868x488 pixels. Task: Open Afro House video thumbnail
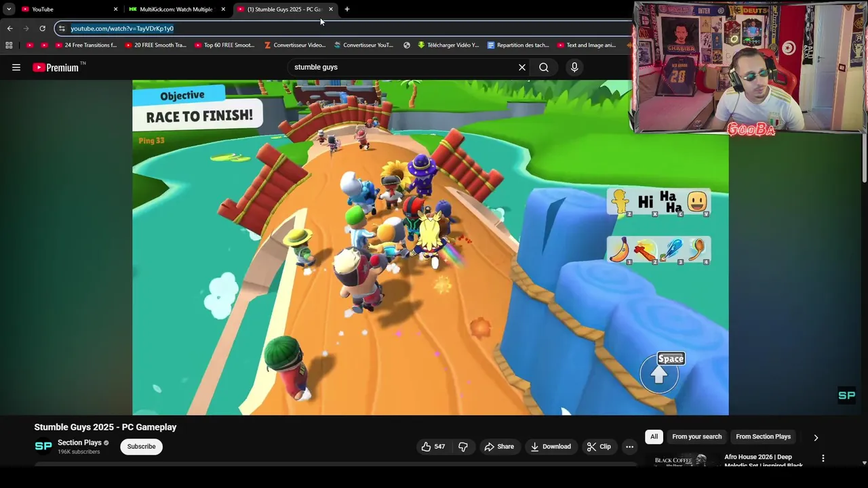tap(682, 461)
